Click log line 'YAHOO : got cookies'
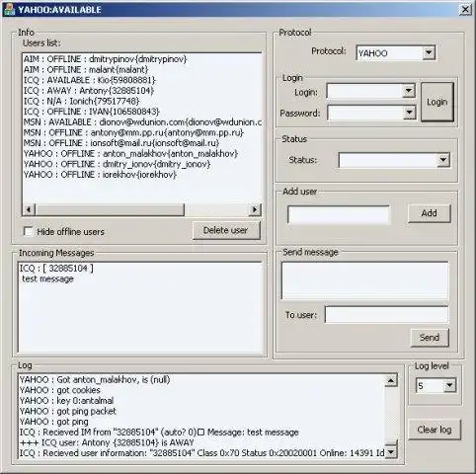Image resolution: width=476 pixels, height=474 pixels. coord(59,390)
